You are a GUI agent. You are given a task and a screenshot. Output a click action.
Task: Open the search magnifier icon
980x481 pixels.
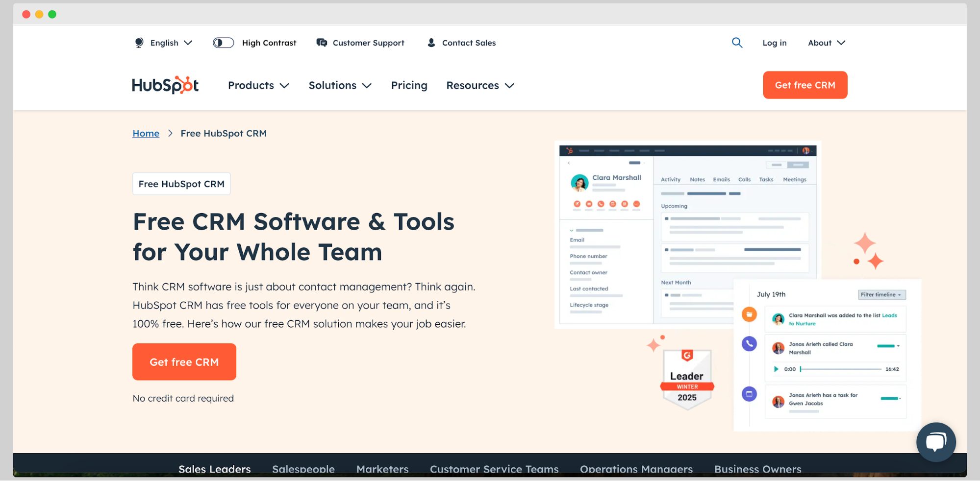tap(737, 43)
